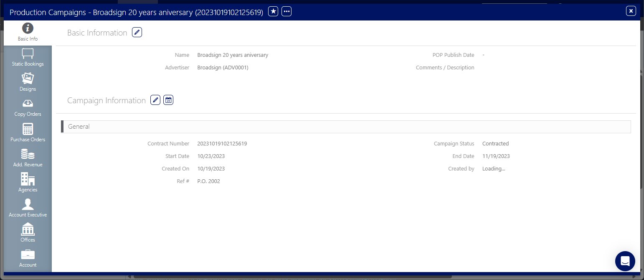Click the Created by Loading... value

pyautogui.click(x=494, y=169)
